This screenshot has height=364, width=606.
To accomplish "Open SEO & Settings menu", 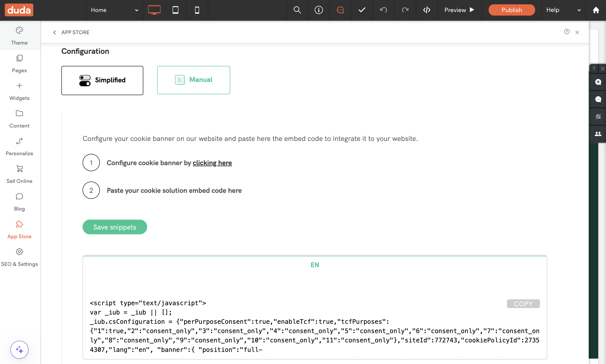I will [x=19, y=257].
